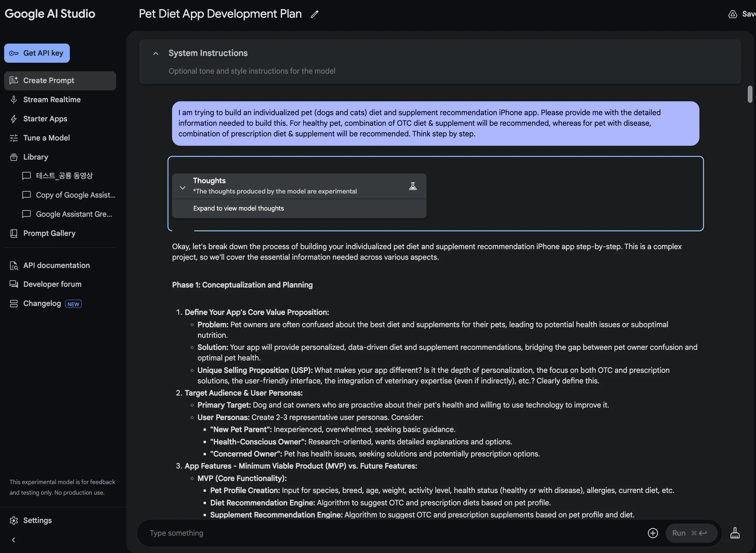The height and width of the screenshot is (553, 756).
Task: Click the Prompt Gallery book icon
Action: (14, 233)
